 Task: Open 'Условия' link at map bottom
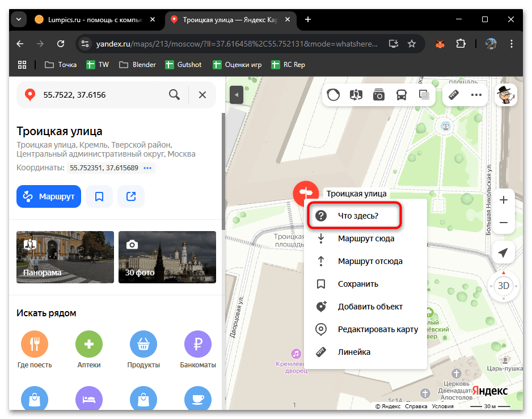coord(442,406)
